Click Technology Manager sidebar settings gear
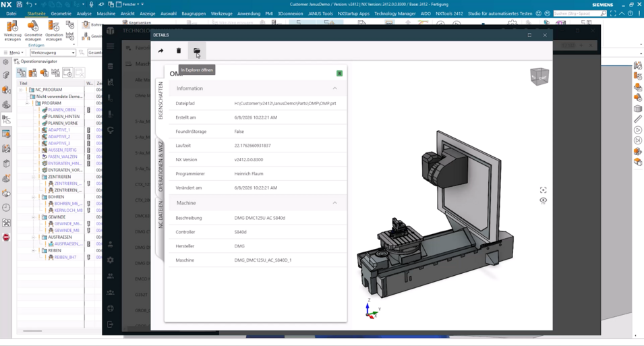Screen dimensions: 644x346 click(110, 260)
